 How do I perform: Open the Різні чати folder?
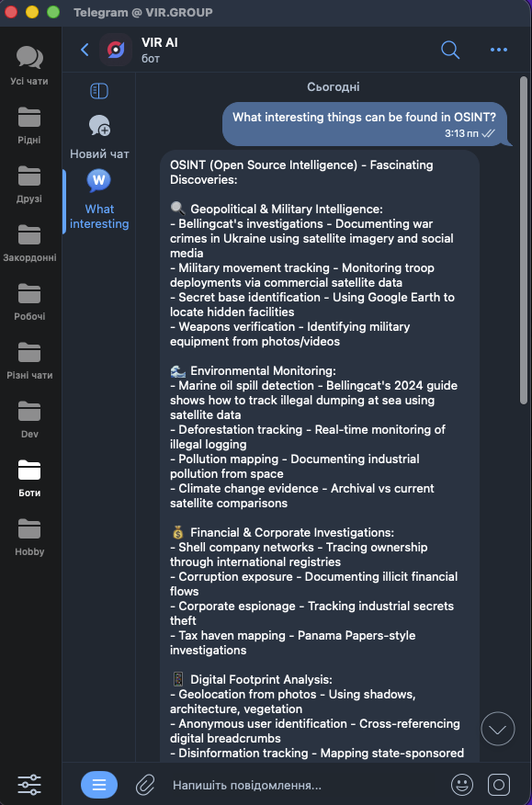[x=29, y=360]
